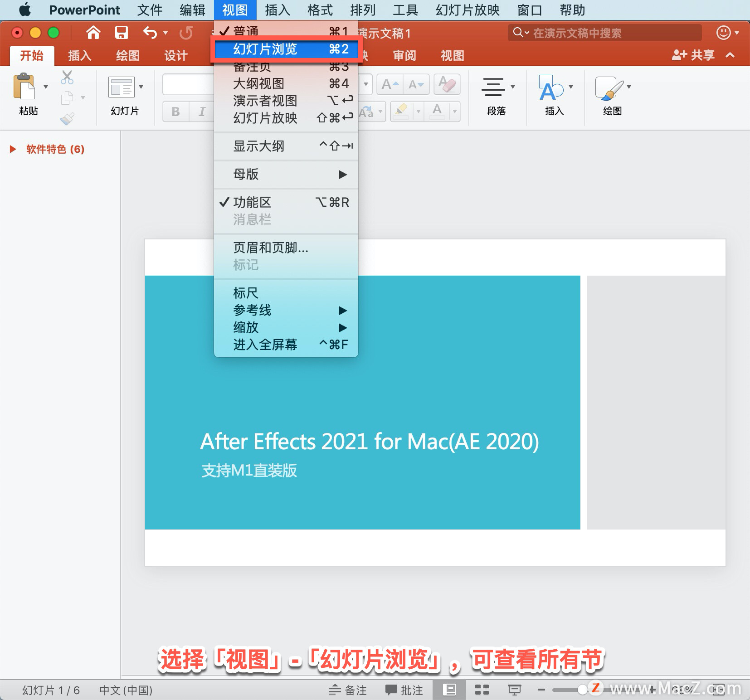Select the Format Painter brush icon

coord(67,119)
